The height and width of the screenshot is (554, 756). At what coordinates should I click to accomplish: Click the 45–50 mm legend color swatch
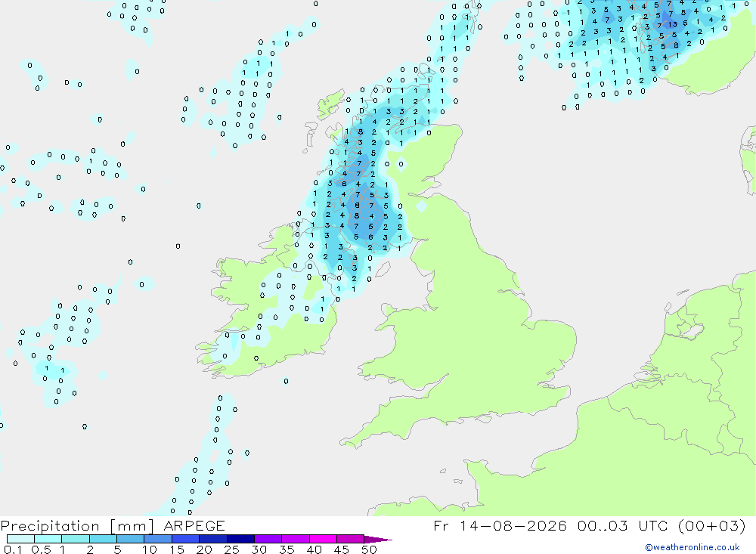tap(350, 539)
